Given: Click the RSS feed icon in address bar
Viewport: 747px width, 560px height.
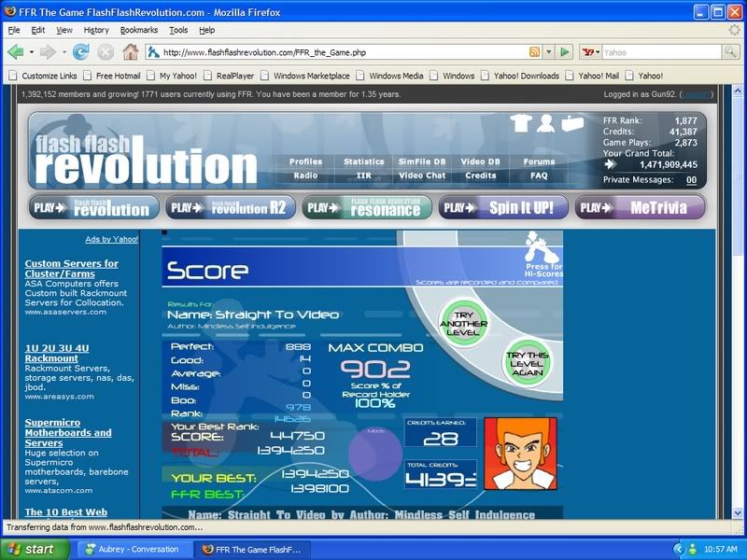Looking at the screenshot, I should pos(534,52).
